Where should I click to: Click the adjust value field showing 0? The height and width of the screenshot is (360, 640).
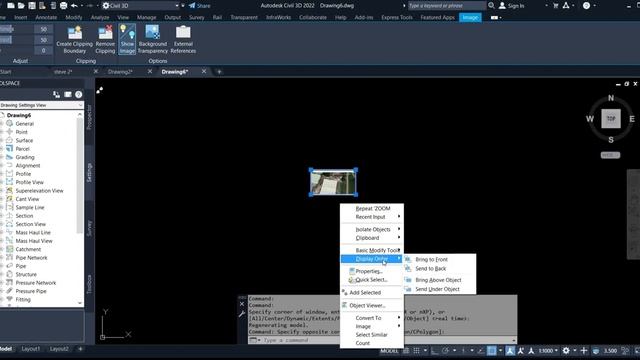tap(43, 51)
